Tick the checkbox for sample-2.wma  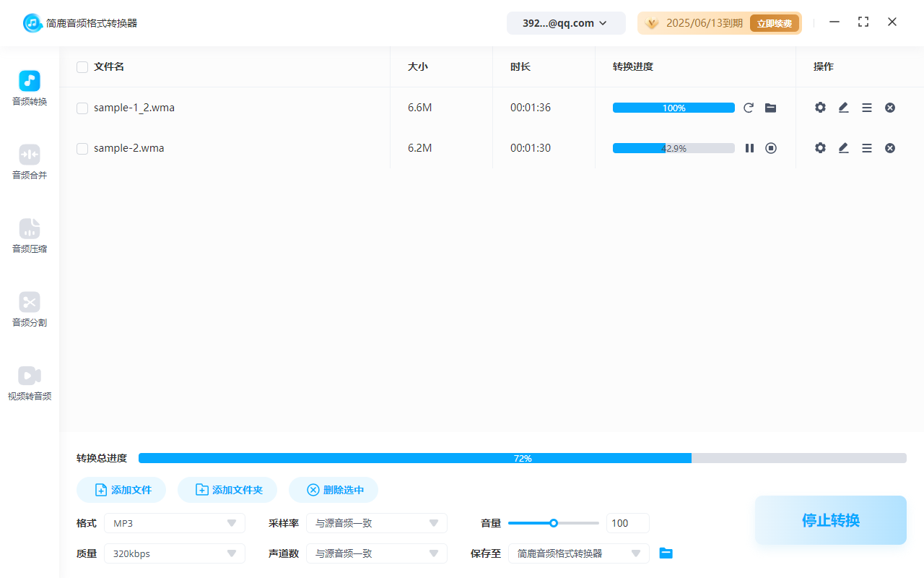(82, 149)
